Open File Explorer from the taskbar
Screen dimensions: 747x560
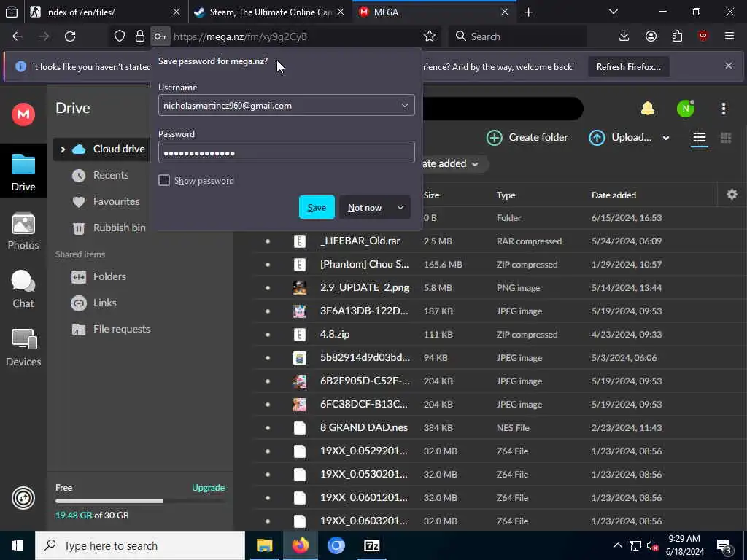(264, 545)
